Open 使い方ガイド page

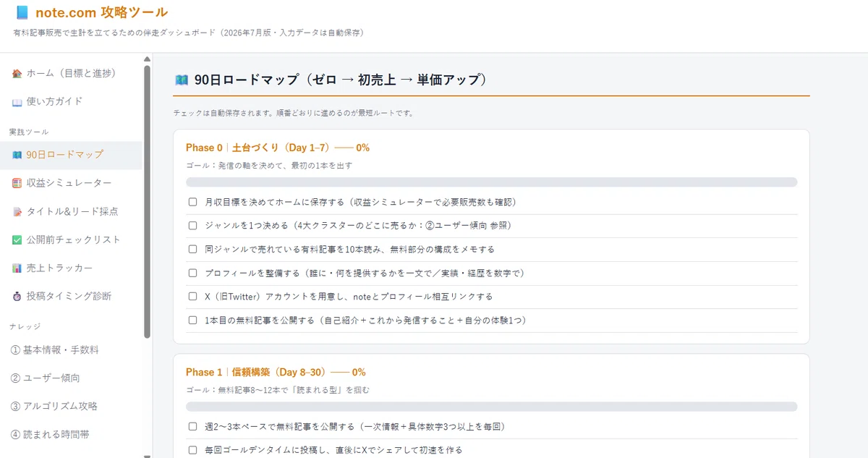[x=71, y=102]
